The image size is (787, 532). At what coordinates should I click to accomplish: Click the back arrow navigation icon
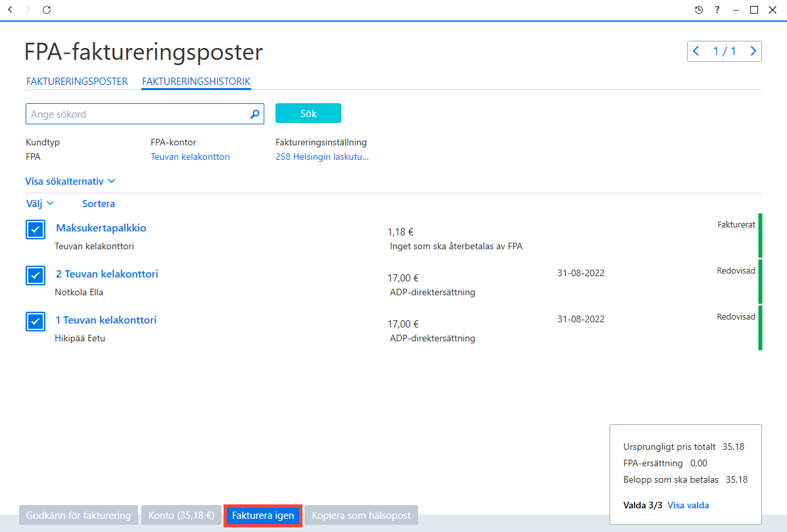click(10, 10)
